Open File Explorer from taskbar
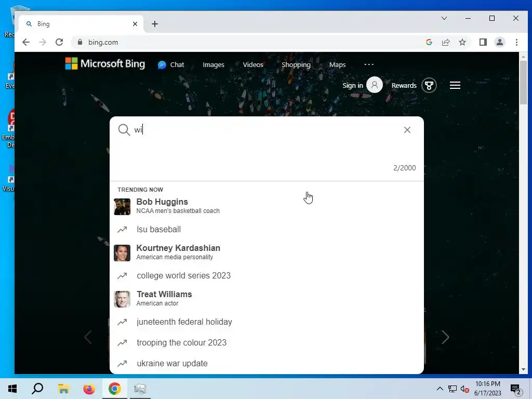 click(x=63, y=389)
